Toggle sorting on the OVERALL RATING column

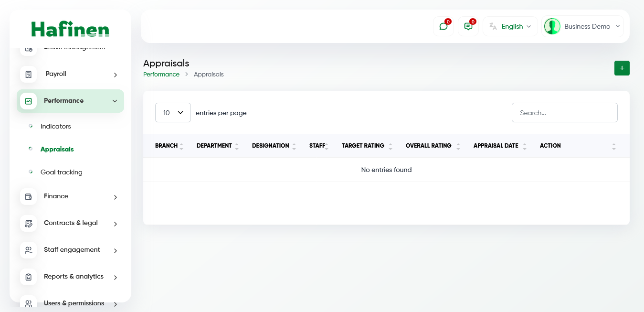458,146
